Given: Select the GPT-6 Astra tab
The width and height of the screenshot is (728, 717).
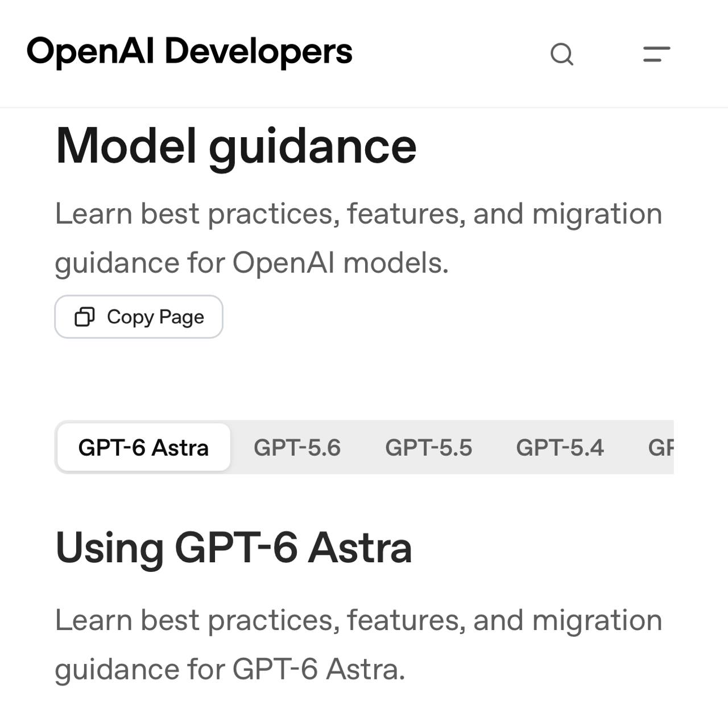Looking at the screenshot, I should pos(144,447).
